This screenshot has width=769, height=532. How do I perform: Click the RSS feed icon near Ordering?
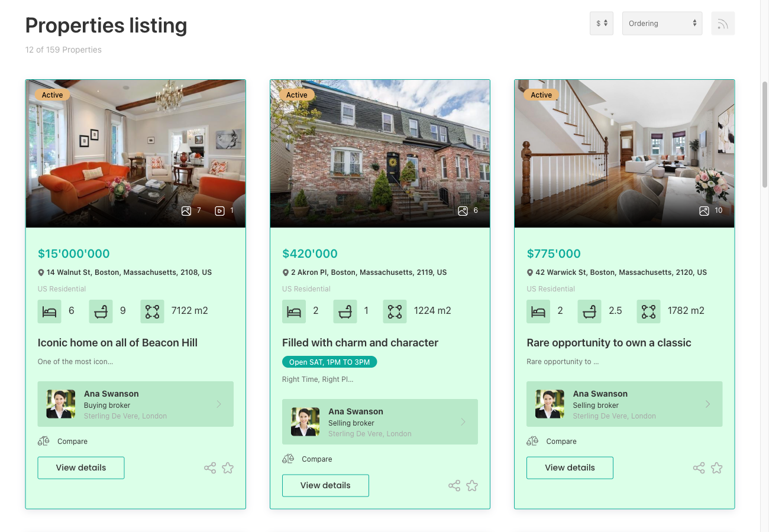point(723,23)
